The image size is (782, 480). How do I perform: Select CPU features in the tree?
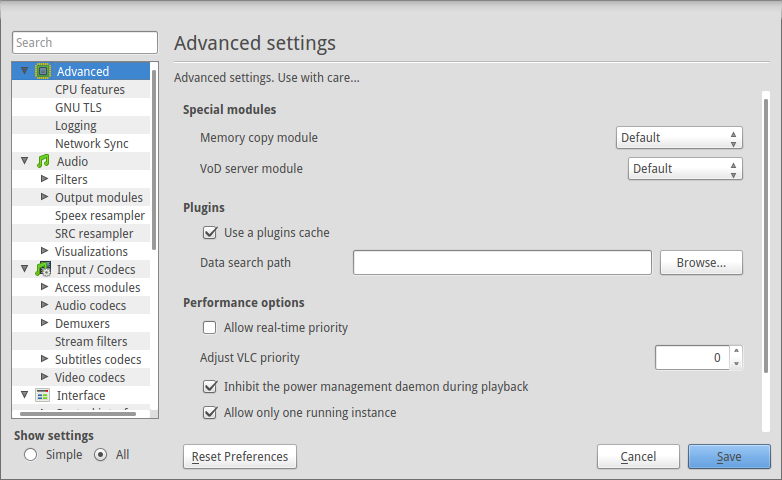click(x=90, y=89)
